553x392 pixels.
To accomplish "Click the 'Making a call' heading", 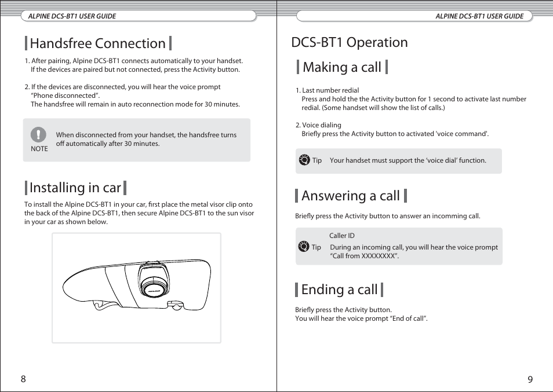I will coord(342,67).
